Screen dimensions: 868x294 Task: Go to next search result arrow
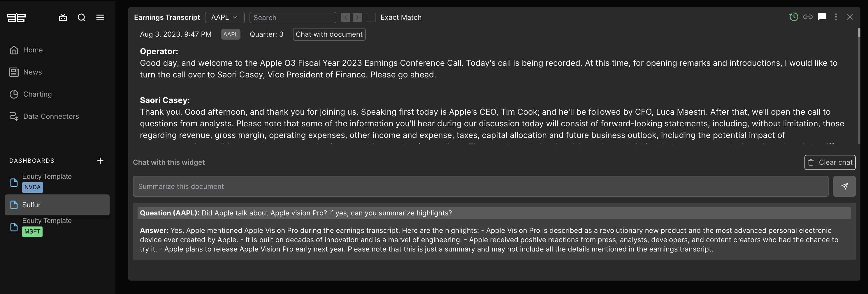357,17
